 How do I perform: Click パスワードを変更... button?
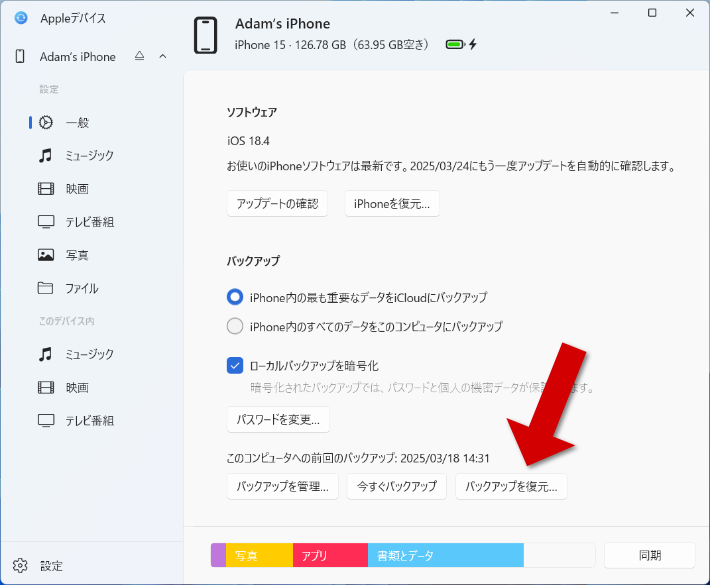278,420
